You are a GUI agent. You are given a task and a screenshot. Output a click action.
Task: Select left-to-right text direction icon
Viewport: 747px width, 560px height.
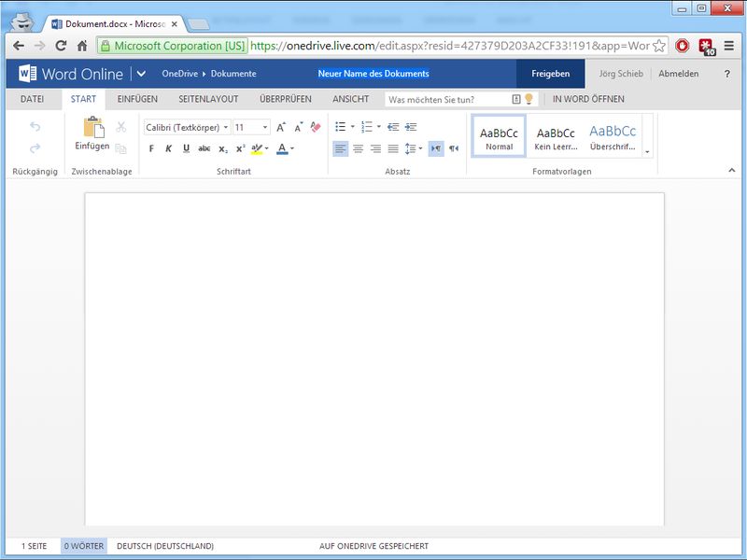tap(436, 148)
